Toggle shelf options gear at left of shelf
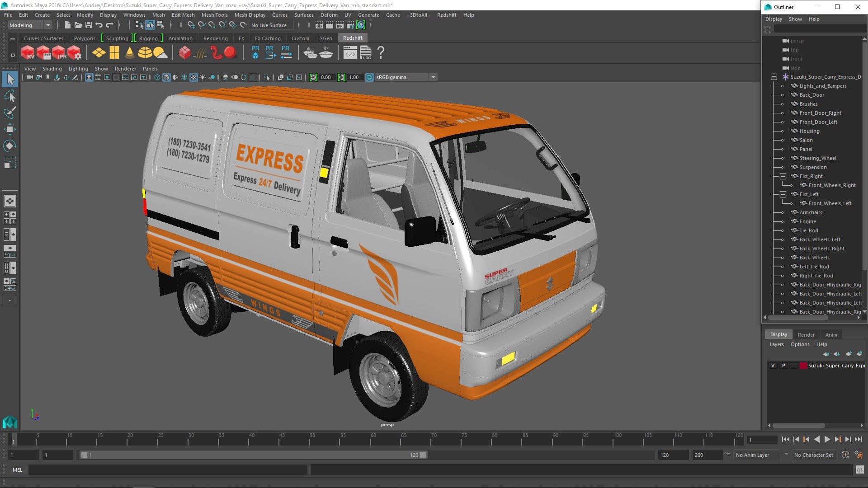Viewport: 868px width, 488px height. [13, 55]
